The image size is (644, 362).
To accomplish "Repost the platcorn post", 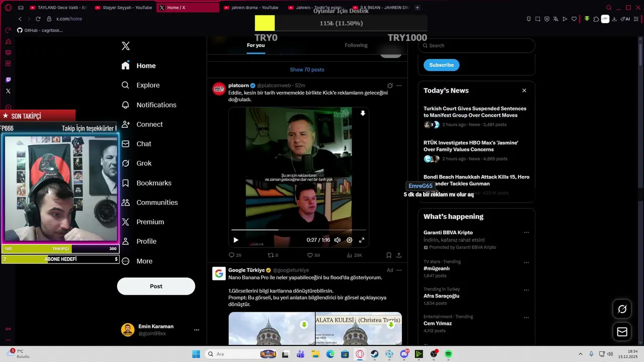I will 273,255.
